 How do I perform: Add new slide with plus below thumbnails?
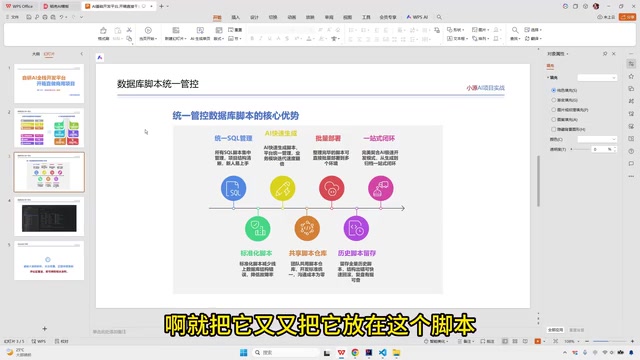pyautogui.click(x=44, y=329)
